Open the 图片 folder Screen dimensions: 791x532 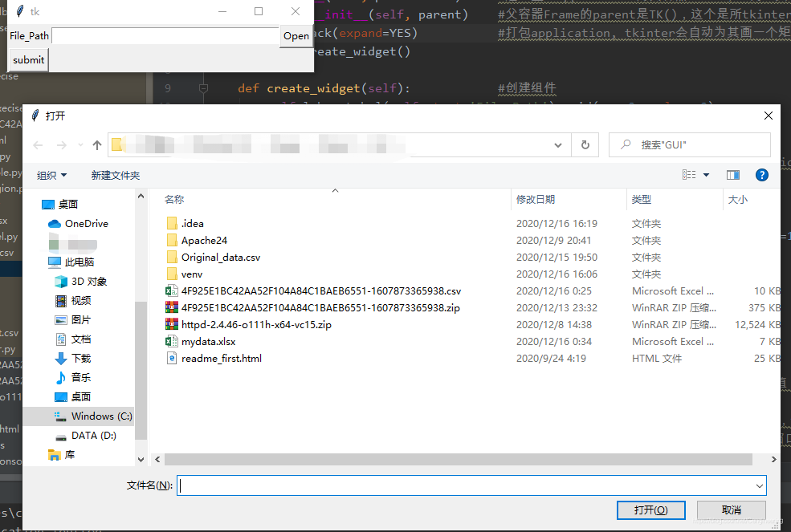point(81,319)
